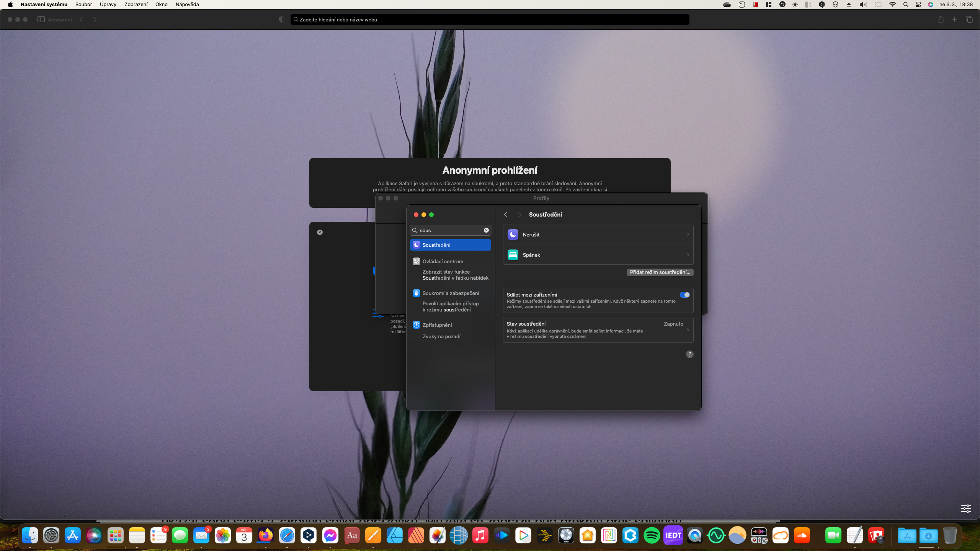Open Spotify from the Dock
The height and width of the screenshot is (551, 980).
[652, 535]
